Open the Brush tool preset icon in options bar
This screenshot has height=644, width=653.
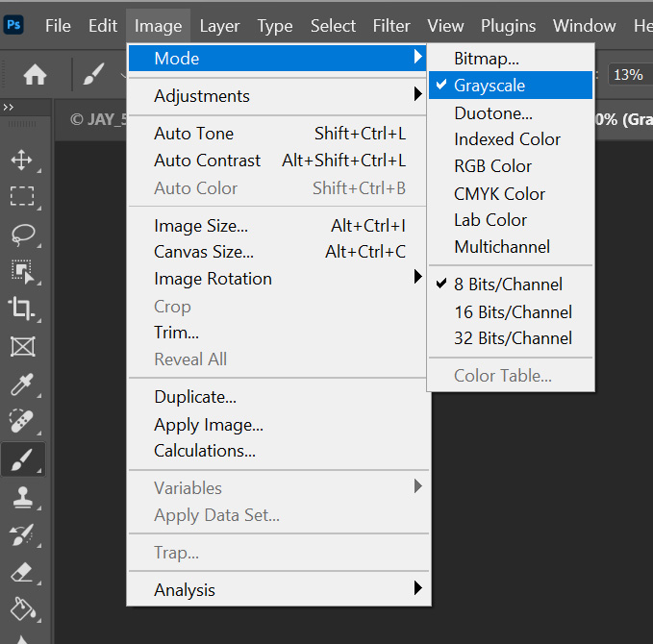[93, 74]
